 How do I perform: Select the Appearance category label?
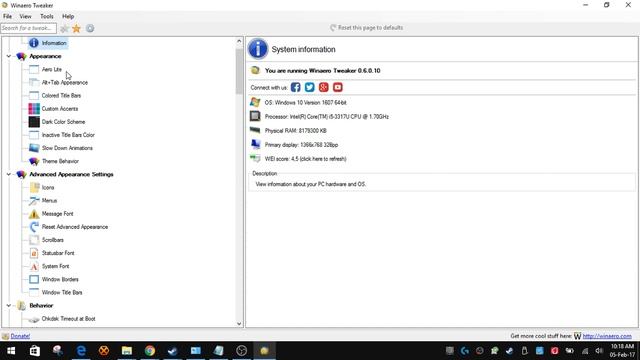[45, 56]
